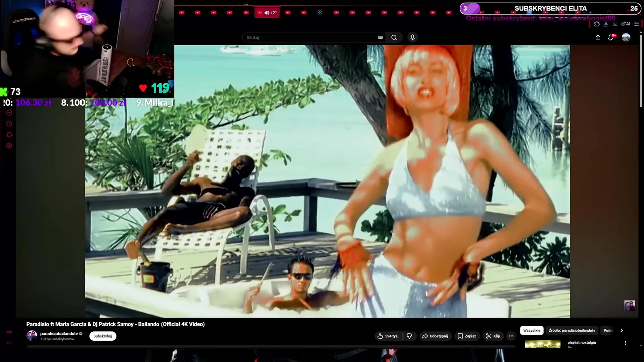Open history via the sidebar clock icon
Screen dimensions: 644x362
[9, 124]
